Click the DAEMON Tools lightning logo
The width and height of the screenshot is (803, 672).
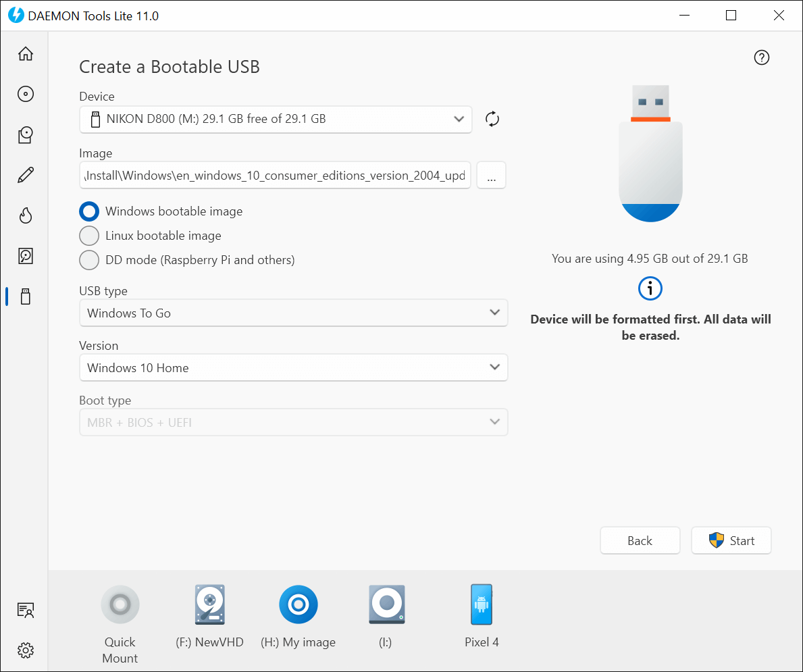coord(16,16)
